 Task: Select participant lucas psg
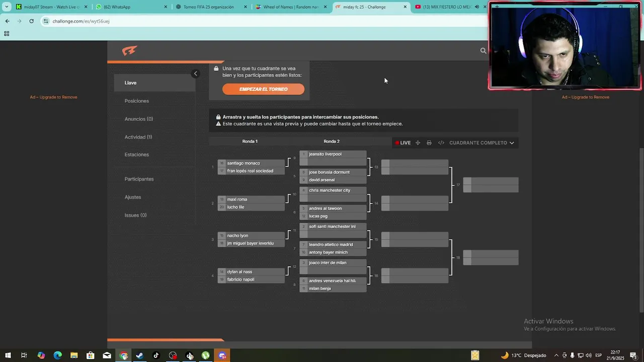(333, 216)
